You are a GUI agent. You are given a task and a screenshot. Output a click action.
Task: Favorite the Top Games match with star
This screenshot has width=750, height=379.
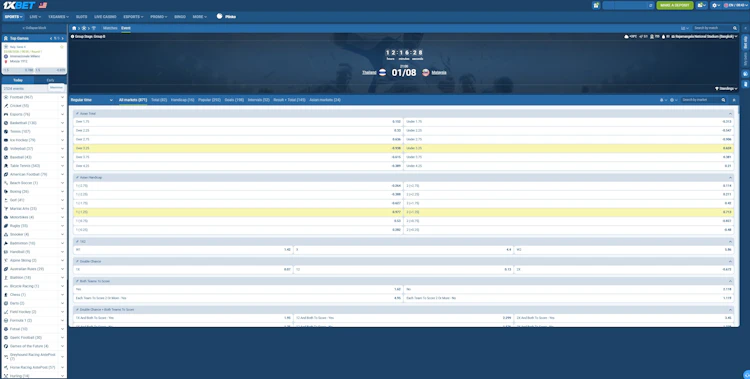[62, 47]
